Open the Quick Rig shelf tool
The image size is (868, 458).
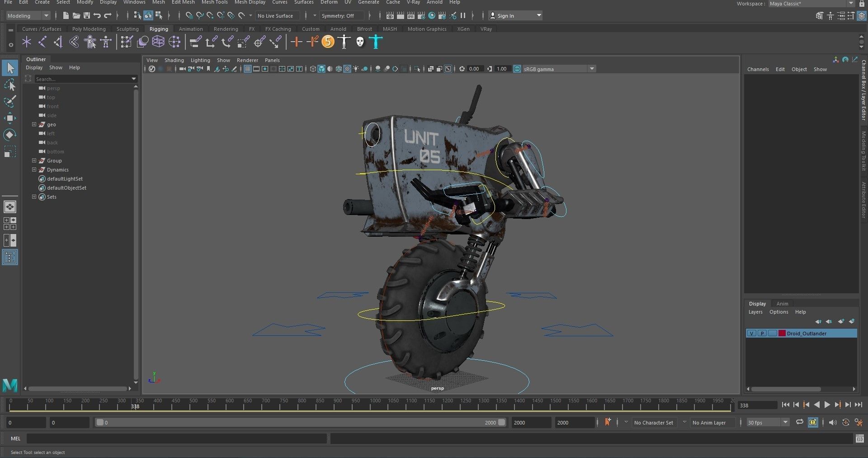[90, 42]
